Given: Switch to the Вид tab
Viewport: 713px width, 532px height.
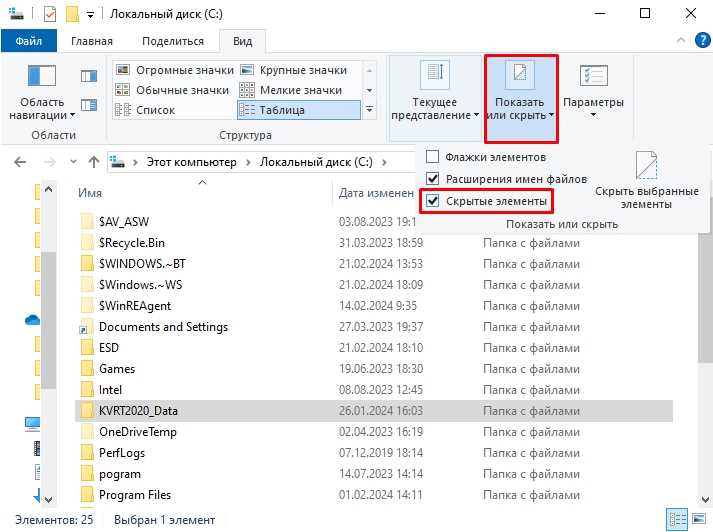Looking at the screenshot, I should click(x=242, y=41).
